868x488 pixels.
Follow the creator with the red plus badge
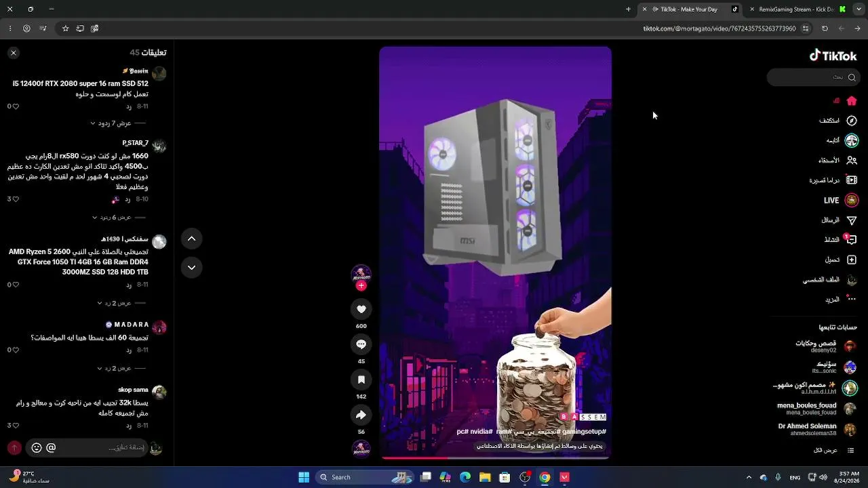tap(361, 286)
